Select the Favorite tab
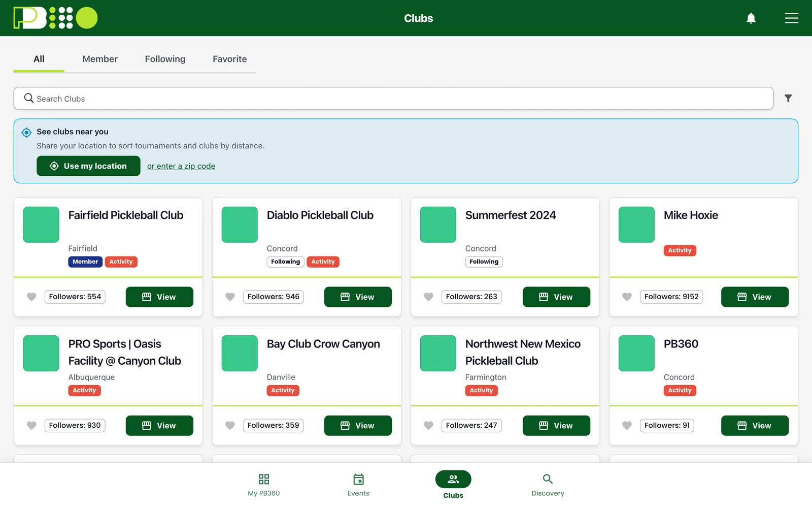This screenshot has height=508, width=812. coord(229,59)
